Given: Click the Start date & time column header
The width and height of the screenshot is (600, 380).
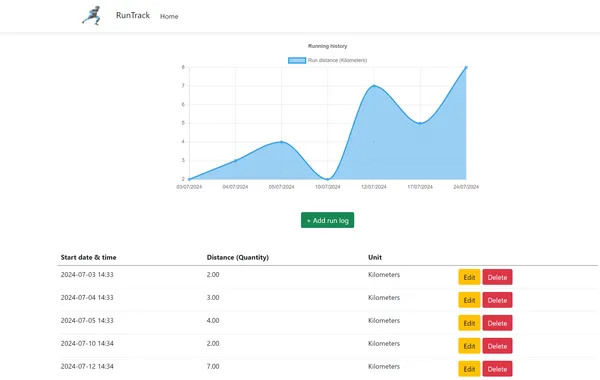Looking at the screenshot, I should coord(88,257).
